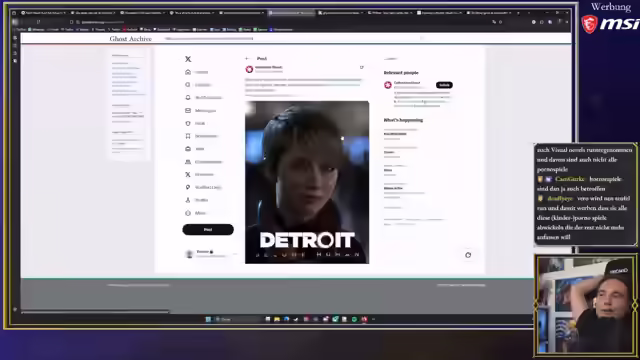Click the X logo in the sidebar

click(188, 59)
